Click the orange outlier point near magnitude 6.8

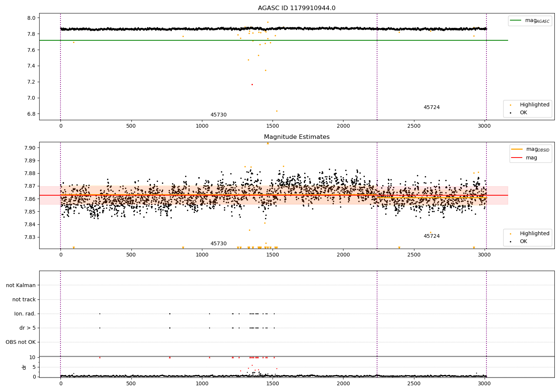point(277,111)
